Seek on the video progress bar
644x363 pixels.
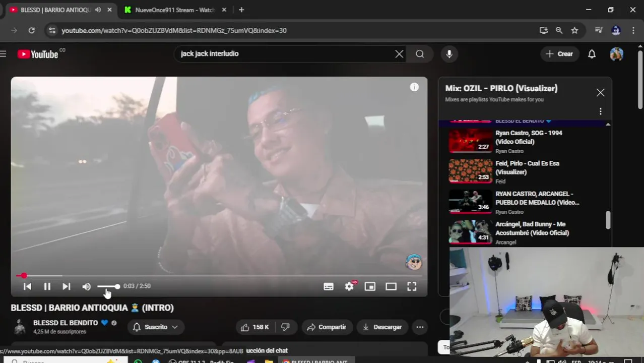pyautogui.click(x=219, y=276)
